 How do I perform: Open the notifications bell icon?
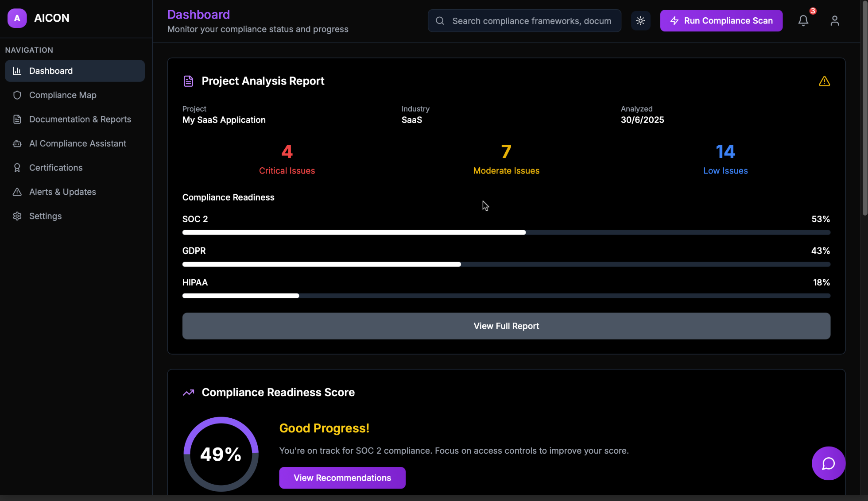[803, 21]
